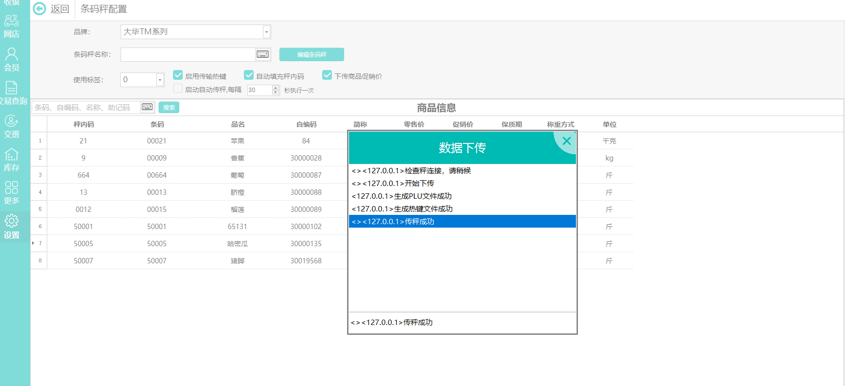
Task: Sort by the 自编码 column header
Action: [x=306, y=124]
